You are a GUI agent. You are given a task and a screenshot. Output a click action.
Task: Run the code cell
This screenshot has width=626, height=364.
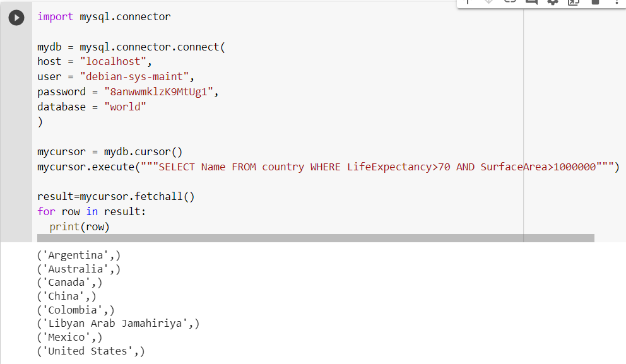[16, 18]
